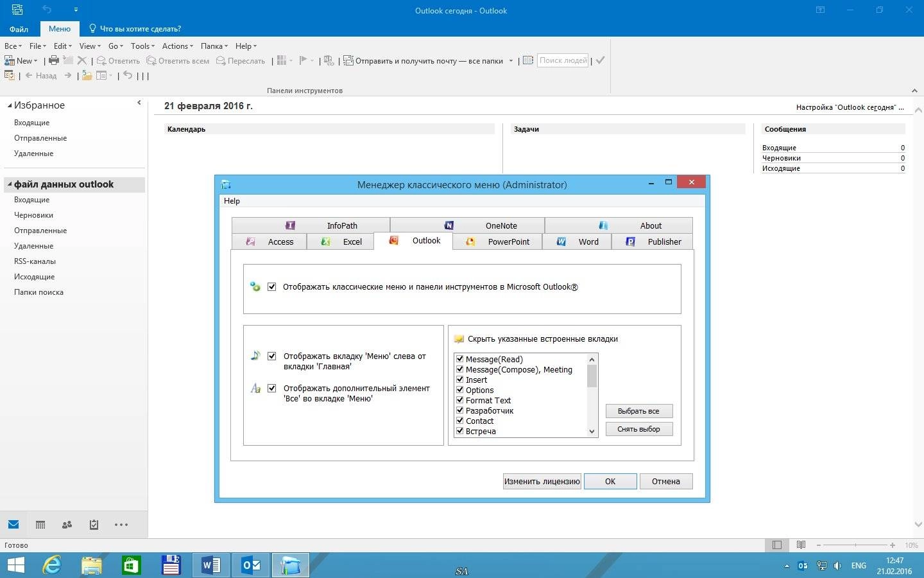Click the zoom slider track in status bar

point(855,545)
